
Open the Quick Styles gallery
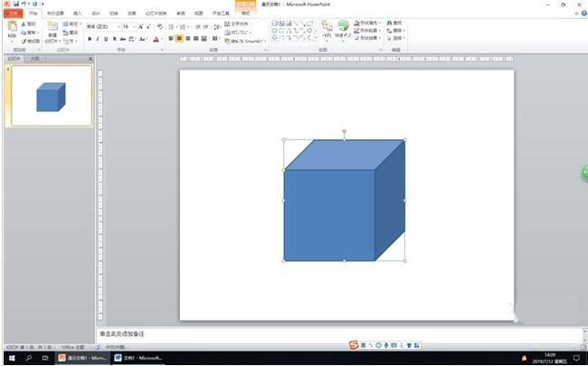[343, 29]
